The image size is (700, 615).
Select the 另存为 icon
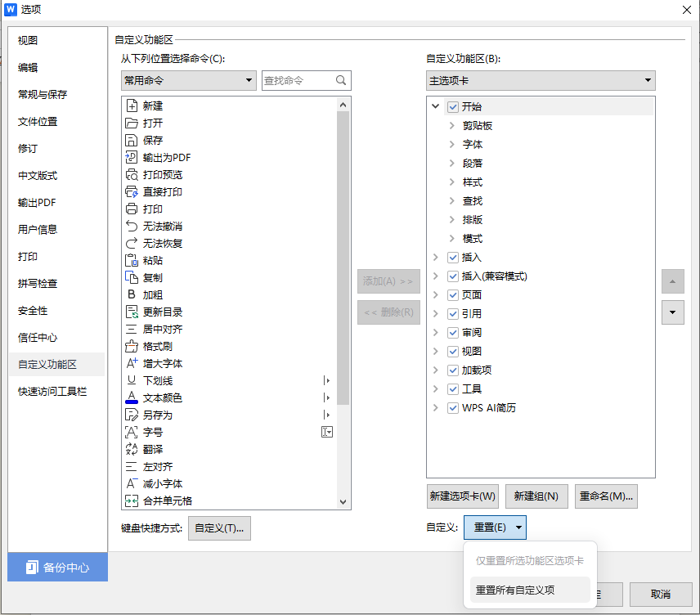(x=132, y=415)
